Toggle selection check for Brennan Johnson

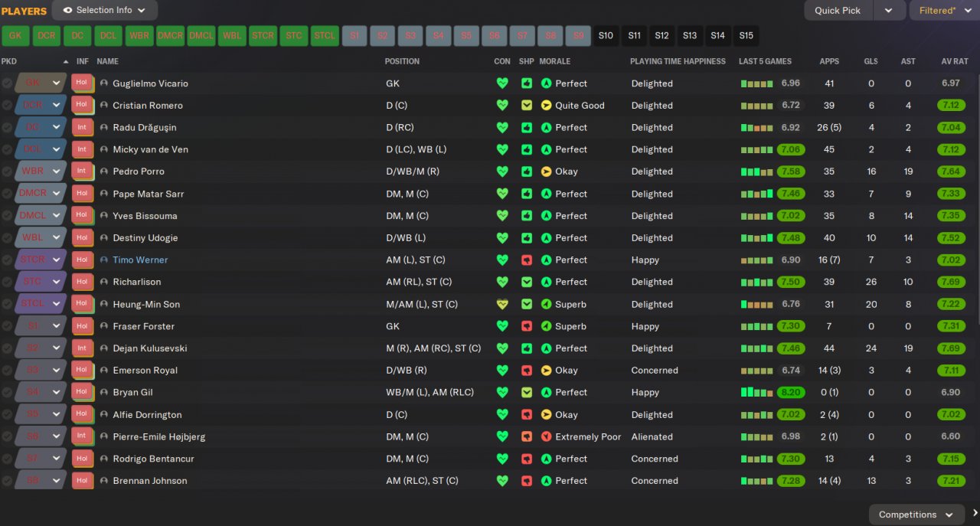click(x=7, y=481)
